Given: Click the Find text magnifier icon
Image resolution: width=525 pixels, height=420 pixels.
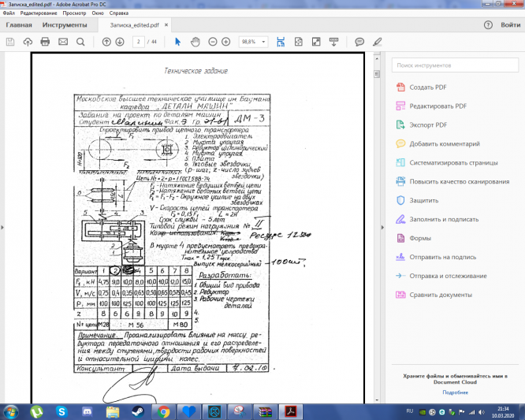Looking at the screenshot, I should point(80,41).
